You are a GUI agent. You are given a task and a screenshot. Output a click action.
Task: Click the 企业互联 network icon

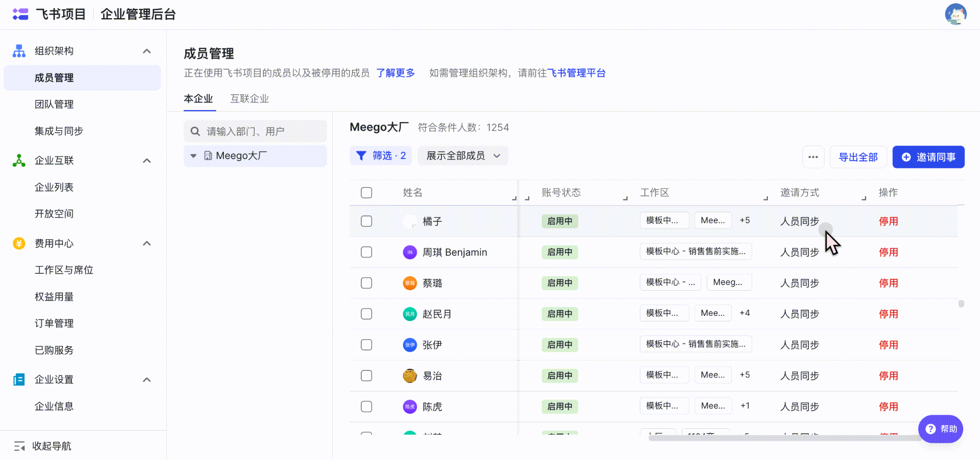pyautogui.click(x=19, y=160)
